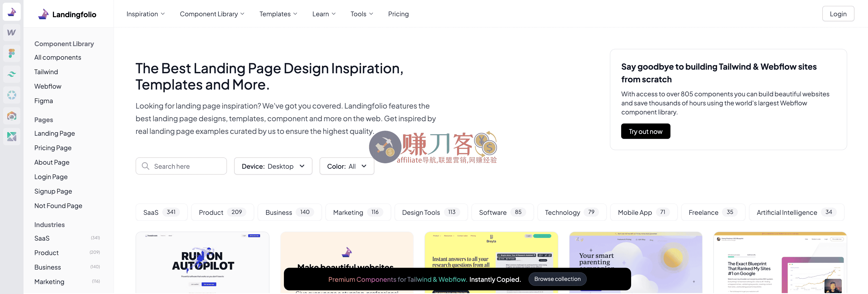Filter by Artificial Intelligence 34 chip
Image resolution: width=868 pixels, height=294 pixels.
pos(797,212)
